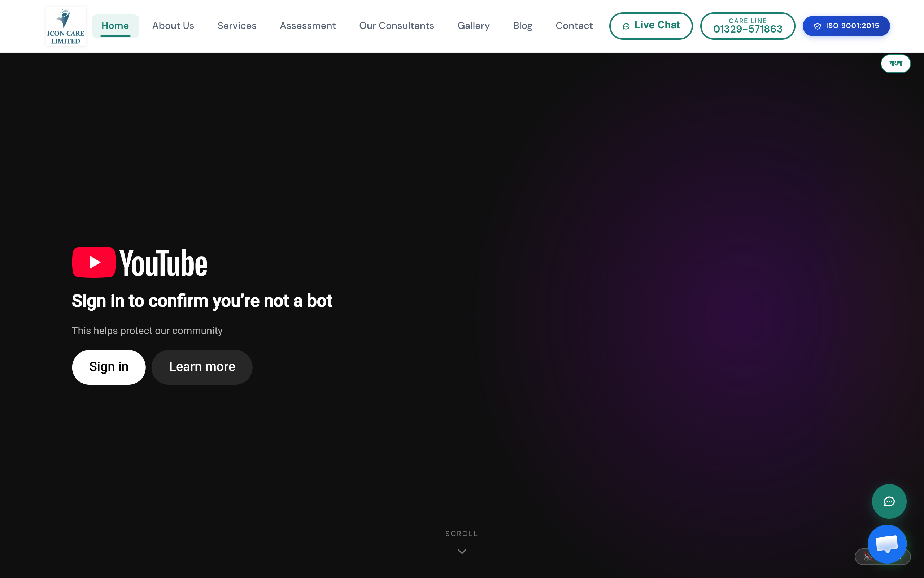924x578 pixels.
Task: Click the scroll down chevron arrow
Action: point(462,551)
